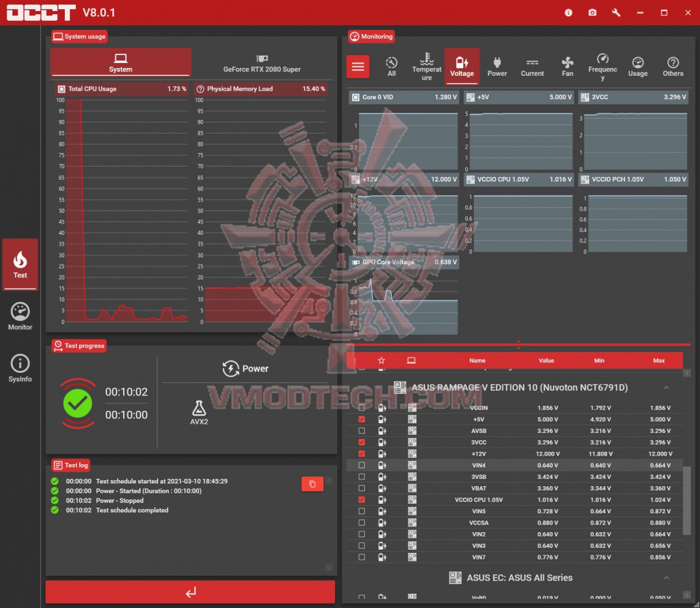Copy test log with red copy button
Screen dimensions: 700x608
(x=312, y=484)
